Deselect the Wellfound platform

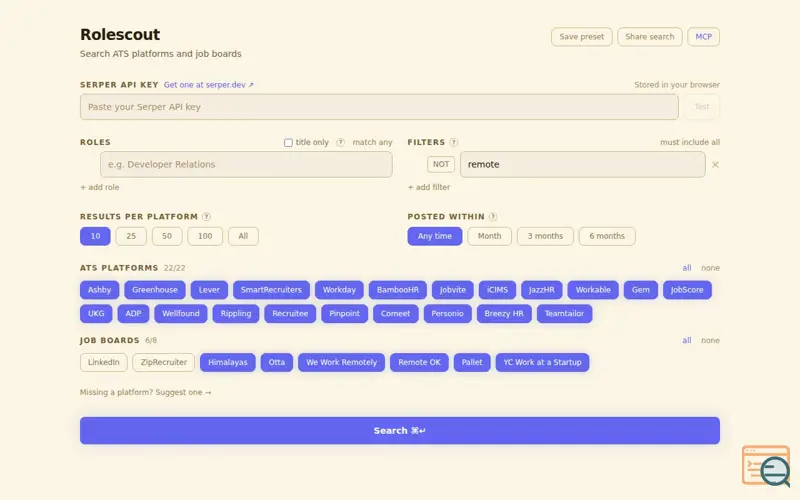[x=181, y=314]
